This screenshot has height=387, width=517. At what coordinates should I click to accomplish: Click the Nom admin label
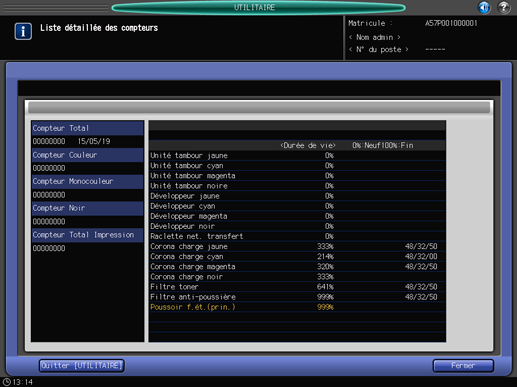pyautogui.click(x=375, y=37)
